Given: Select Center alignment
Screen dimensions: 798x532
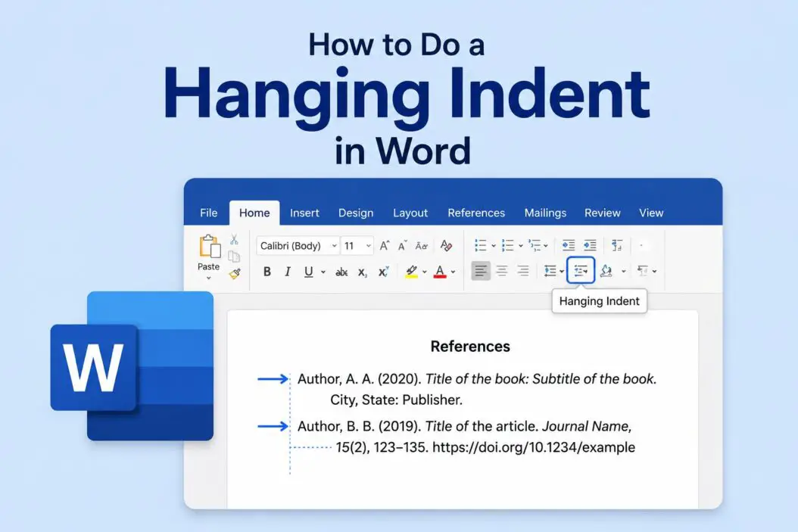Looking at the screenshot, I should (502, 271).
